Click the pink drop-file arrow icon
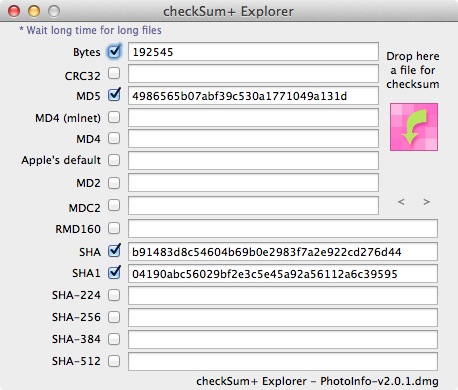The width and height of the screenshot is (458, 390). coord(414,127)
